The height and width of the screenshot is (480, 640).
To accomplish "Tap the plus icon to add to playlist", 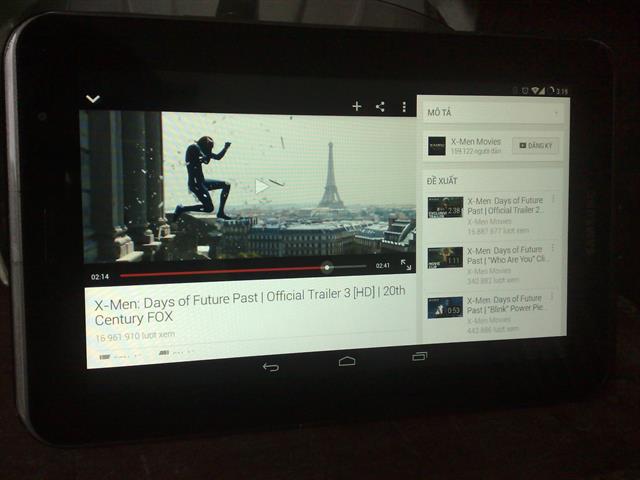I will [x=357, y=106].
